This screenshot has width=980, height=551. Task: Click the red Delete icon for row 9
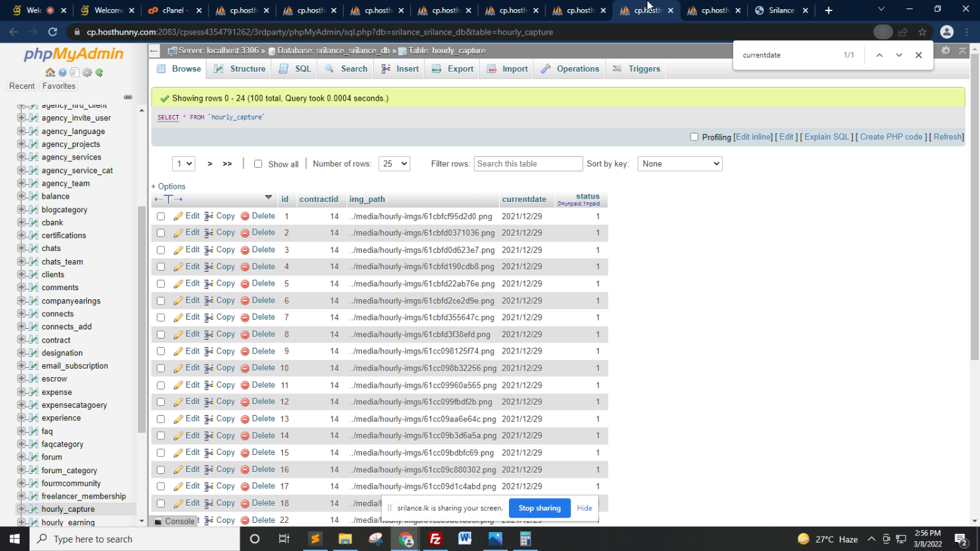coord(245,352)
